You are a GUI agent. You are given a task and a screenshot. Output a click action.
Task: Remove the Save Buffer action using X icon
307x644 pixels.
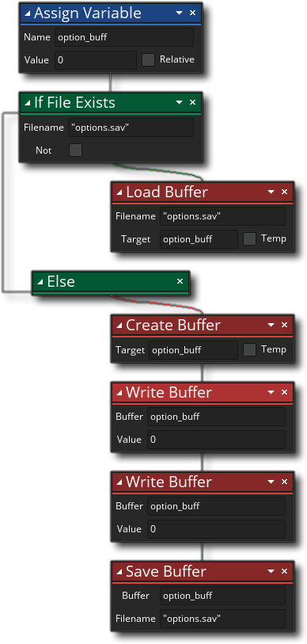click(x=284, y=571)
